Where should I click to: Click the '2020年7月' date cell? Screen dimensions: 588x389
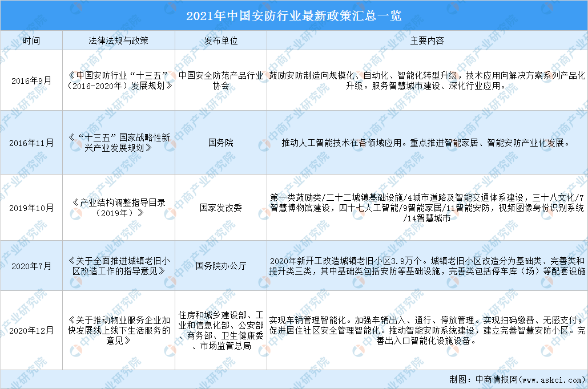pyautogui.click(x=31, y=266)
